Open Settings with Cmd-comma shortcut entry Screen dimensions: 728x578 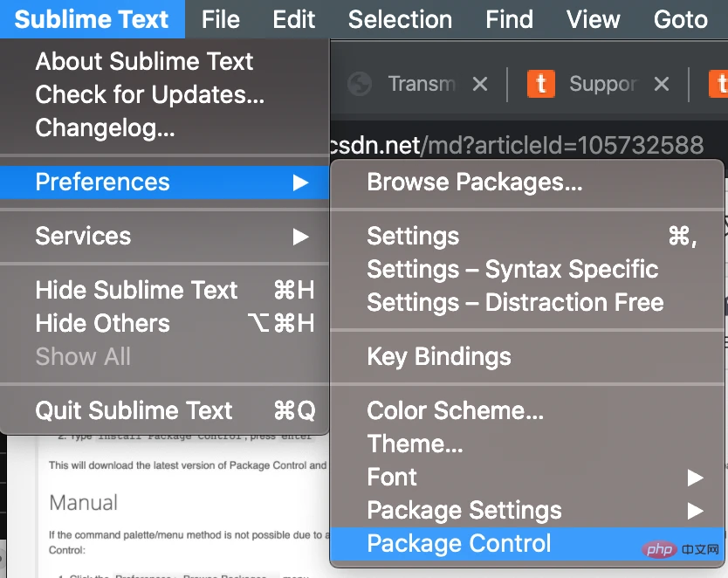(527, 236)
